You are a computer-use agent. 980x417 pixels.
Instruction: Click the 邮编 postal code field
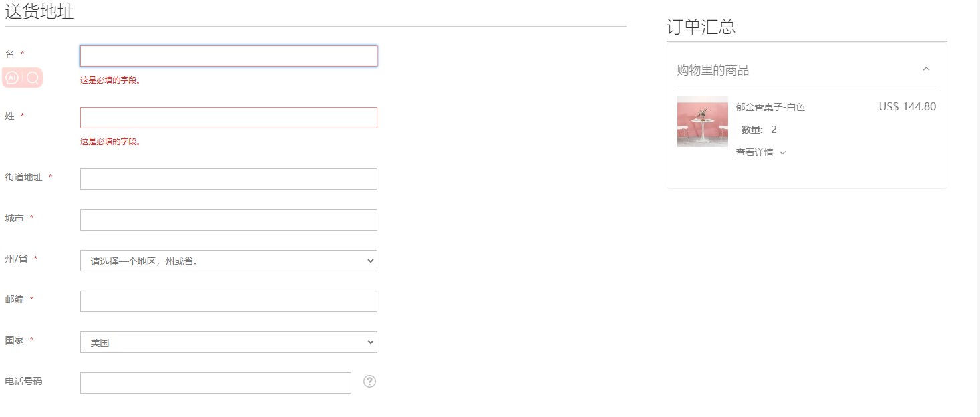(x=228, y=301)
